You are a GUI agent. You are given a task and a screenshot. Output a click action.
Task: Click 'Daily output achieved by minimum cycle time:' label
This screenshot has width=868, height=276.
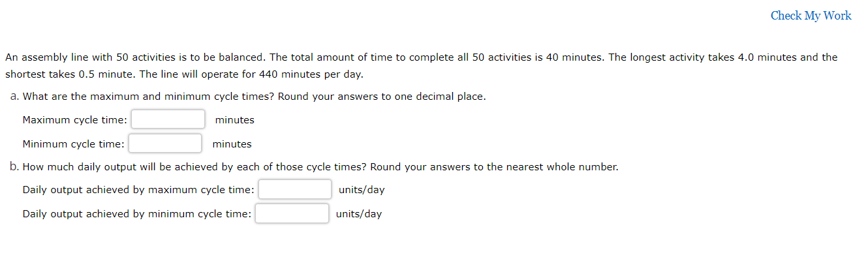click(x=137, y=214)
